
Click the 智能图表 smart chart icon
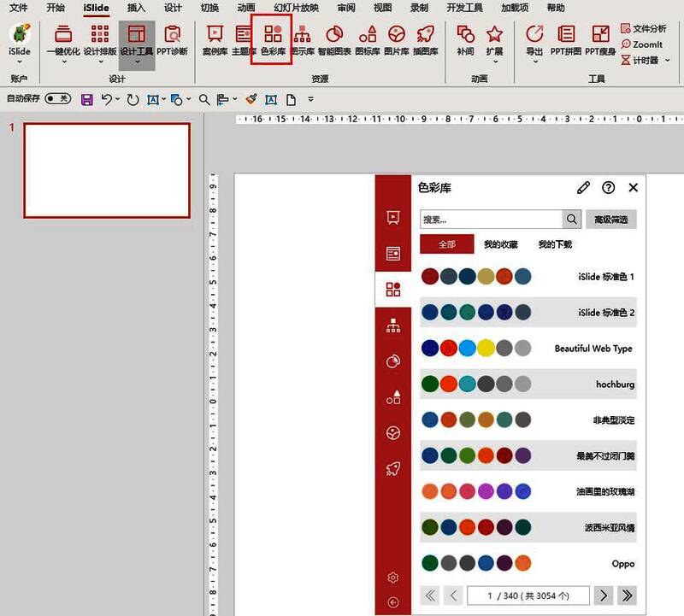click(334, 40)
